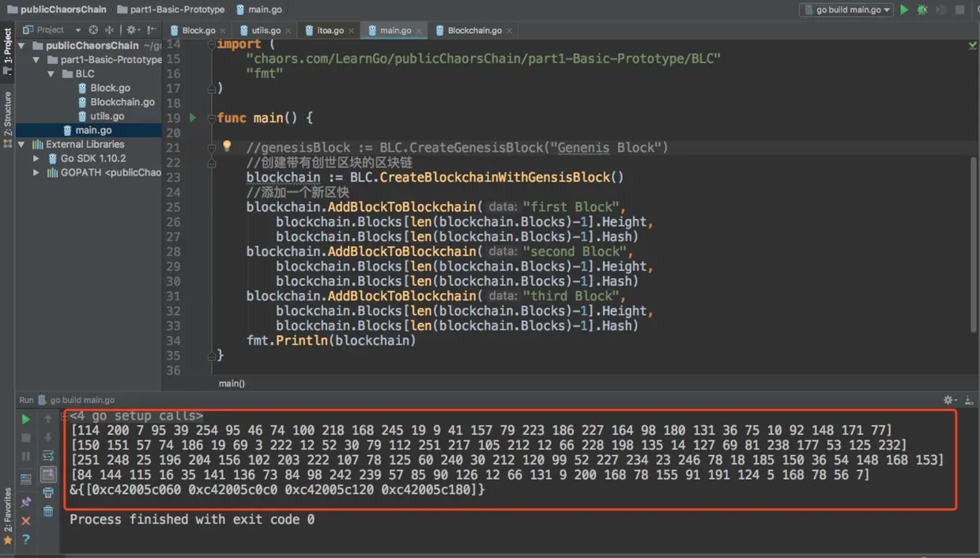The height and width of the screenshot is (558, 980).
Task: Print the console output via the printer icon
Action: 48,493
